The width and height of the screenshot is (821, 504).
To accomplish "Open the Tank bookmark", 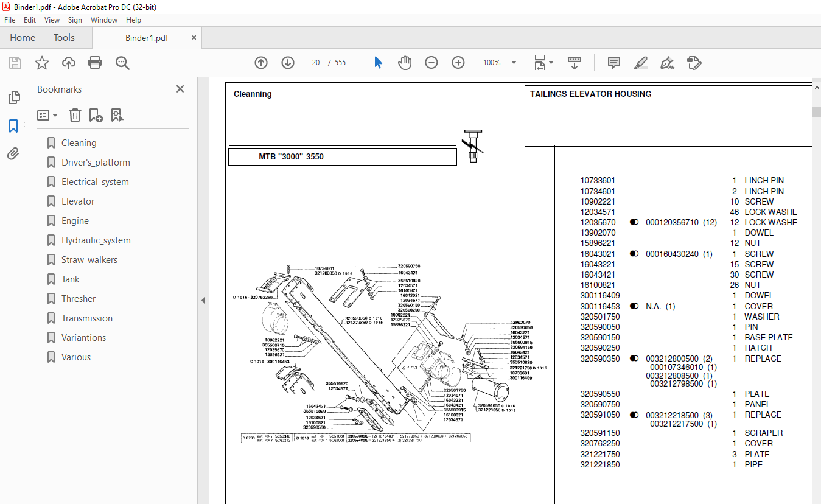I will pyautogui.click(x=71, y=279).
